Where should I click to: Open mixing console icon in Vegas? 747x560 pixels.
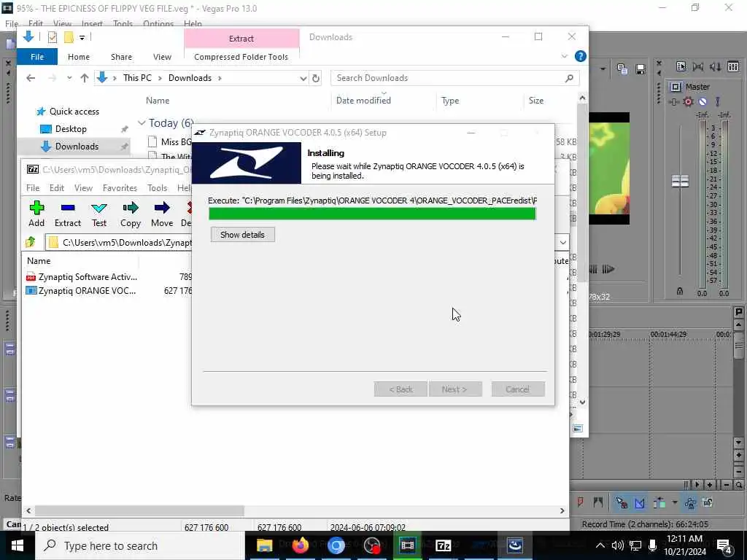(x=733, y=67)
